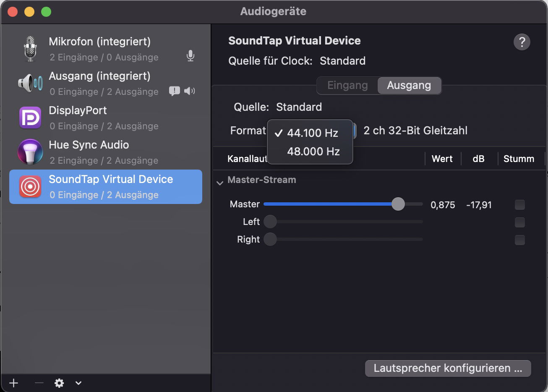Open the chevron menu next to the gear
The width and height of the screenshot is (548, 392).
tap(78, 383)
